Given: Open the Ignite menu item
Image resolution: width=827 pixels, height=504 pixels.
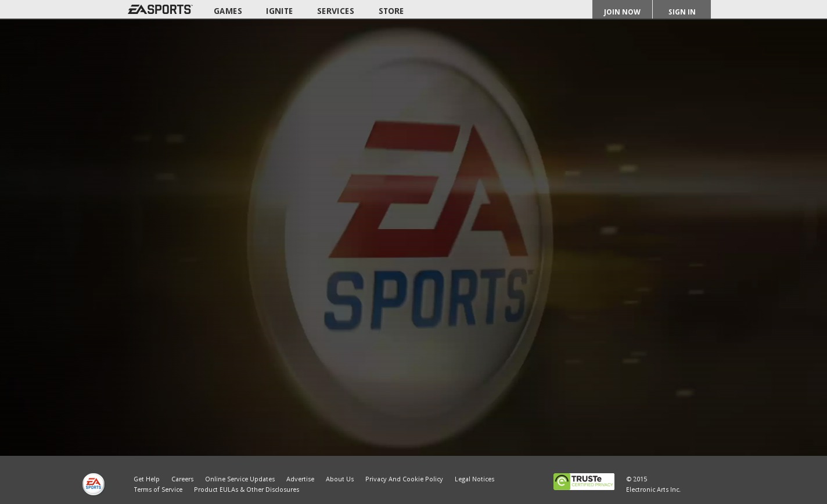Looking at the screenshot, I should tap(279, 11).
